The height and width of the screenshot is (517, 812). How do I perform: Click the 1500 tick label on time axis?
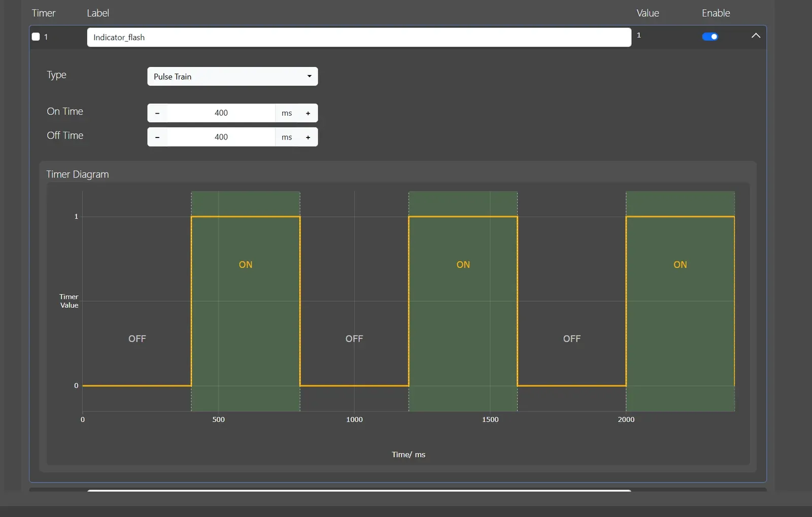pos(490,420)
